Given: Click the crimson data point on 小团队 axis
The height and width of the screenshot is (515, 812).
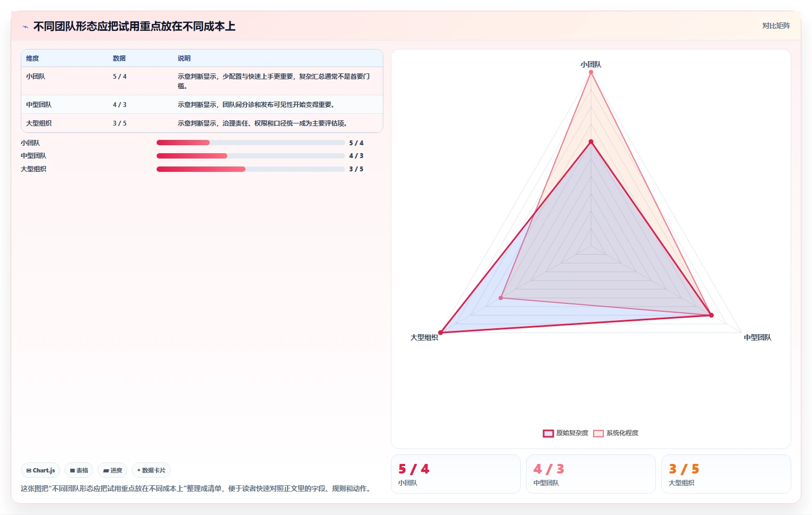Looking at the screenshot, I should 591,142.
